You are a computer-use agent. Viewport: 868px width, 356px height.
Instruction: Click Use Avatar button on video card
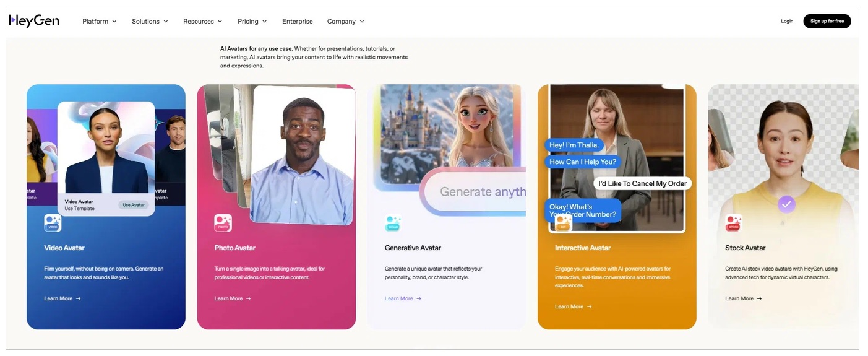click(134, 205)
